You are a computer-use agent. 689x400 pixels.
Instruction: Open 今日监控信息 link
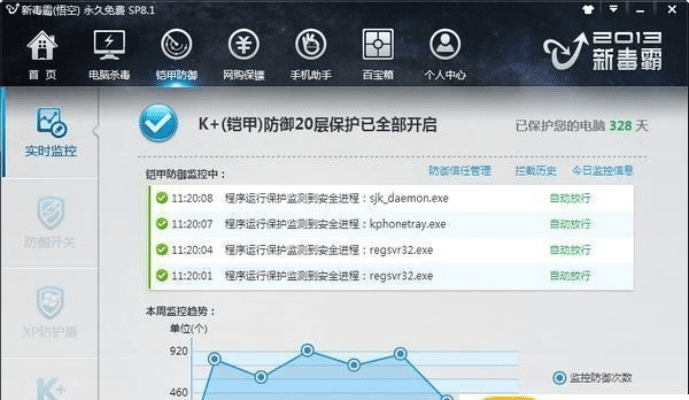pyautogui.click(x=602, y=171)
